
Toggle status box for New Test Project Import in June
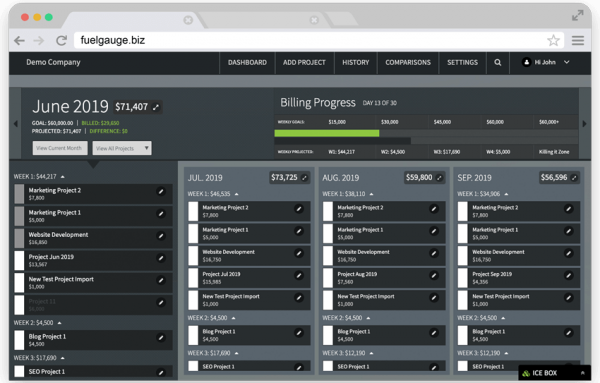coord(19,282)
